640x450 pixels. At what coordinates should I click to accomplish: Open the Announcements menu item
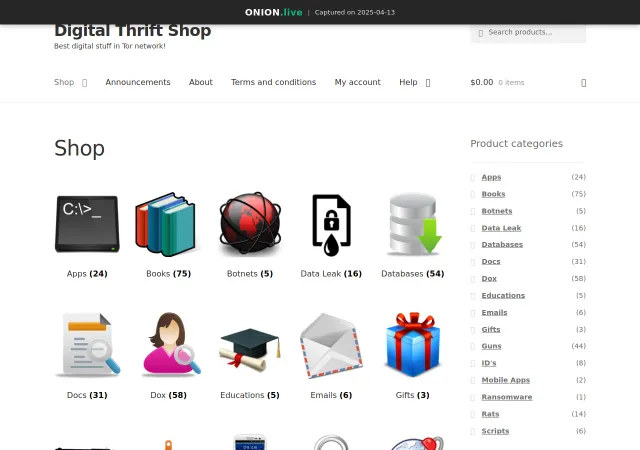click(x=138, y=82)
